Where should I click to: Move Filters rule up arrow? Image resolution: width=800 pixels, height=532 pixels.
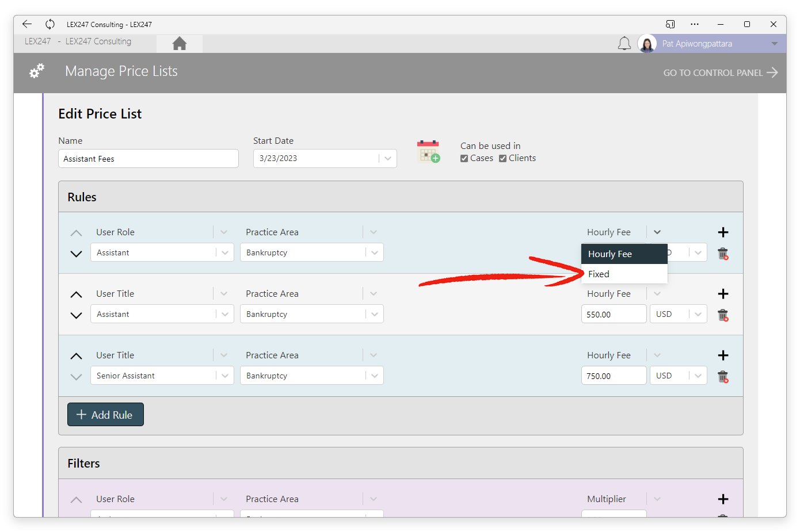tap(76, 500)
